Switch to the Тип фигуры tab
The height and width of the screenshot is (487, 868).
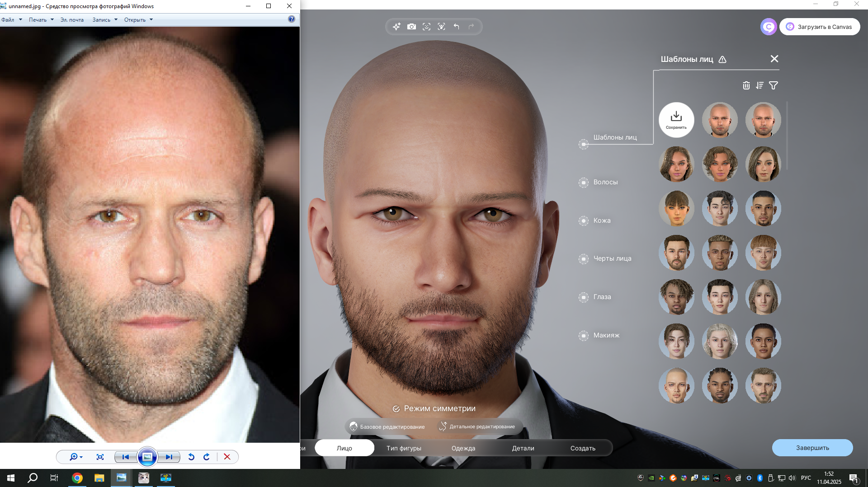click(404, 448)
